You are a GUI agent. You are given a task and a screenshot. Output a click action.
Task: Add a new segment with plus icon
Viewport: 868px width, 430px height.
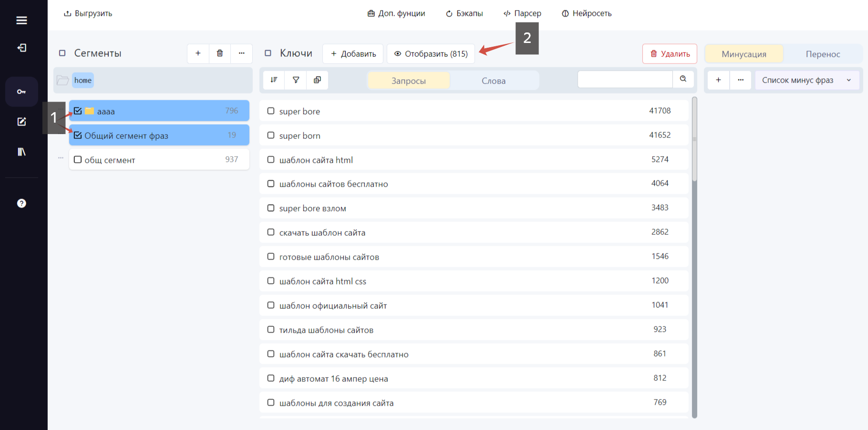(x=198, y=53)
